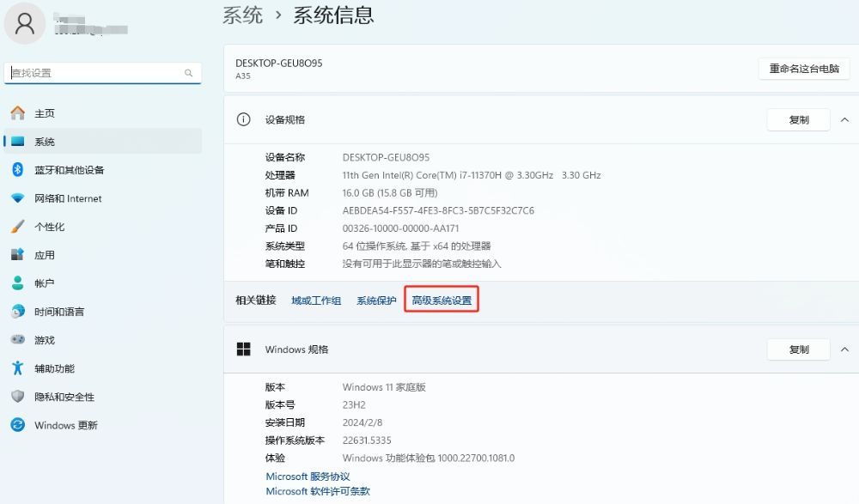Click the Accounts person icon

[x=17, y=283]
